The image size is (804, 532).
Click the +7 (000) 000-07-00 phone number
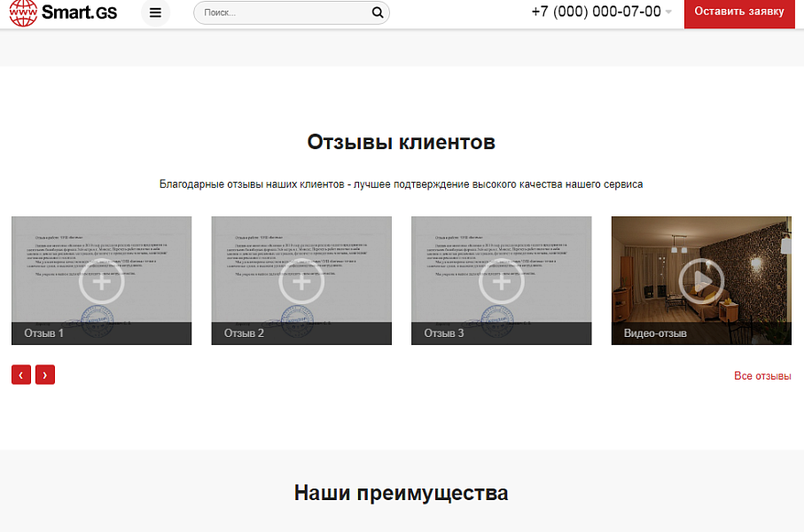point(593,12)
